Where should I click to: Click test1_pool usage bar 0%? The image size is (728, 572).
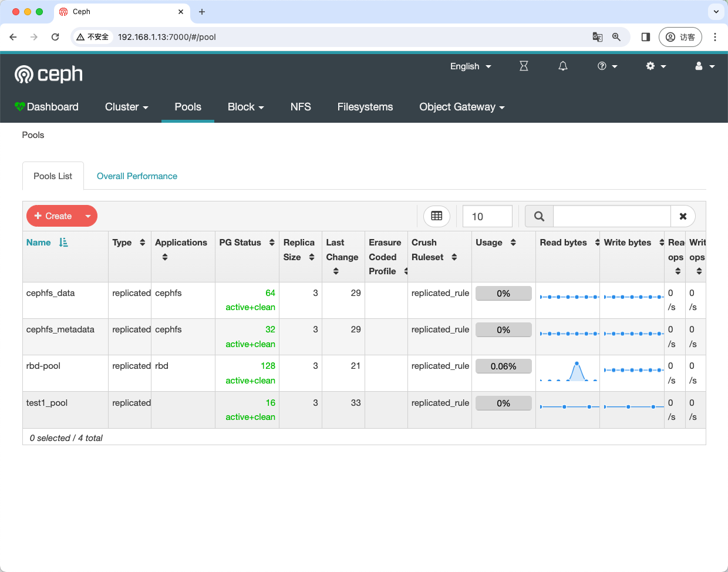(x=504, y=403)
